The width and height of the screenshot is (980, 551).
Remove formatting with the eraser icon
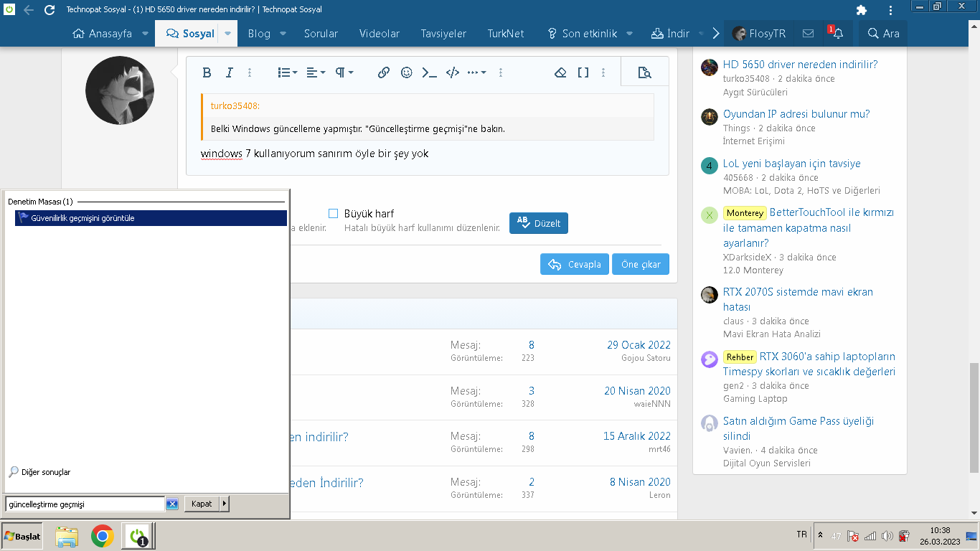point(561,72)
